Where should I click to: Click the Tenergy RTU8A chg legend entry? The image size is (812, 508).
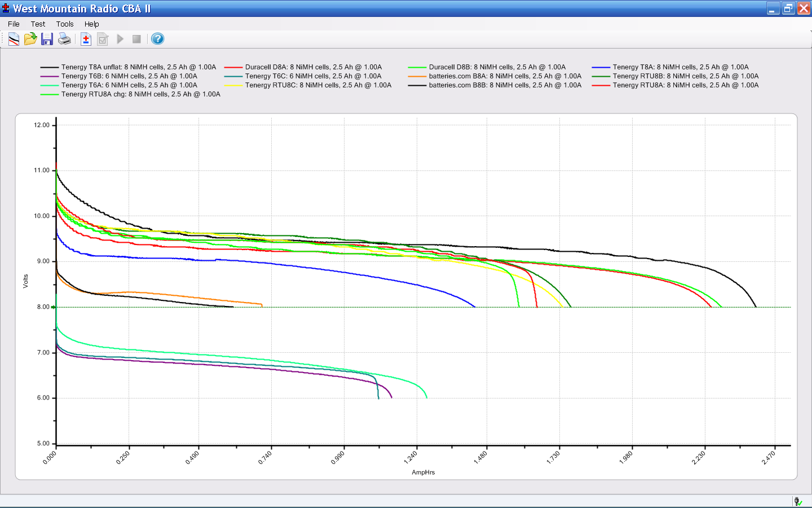pos(140,94)
